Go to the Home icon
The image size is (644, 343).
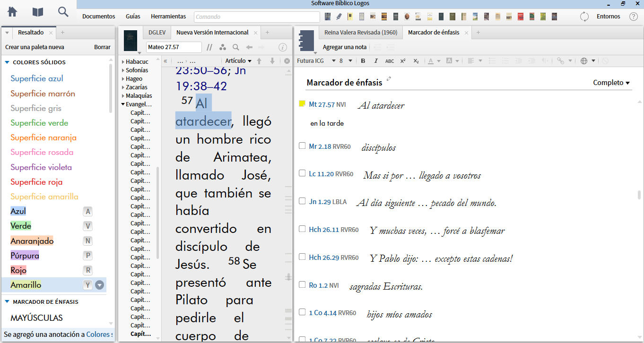click(x=12, y=12)
